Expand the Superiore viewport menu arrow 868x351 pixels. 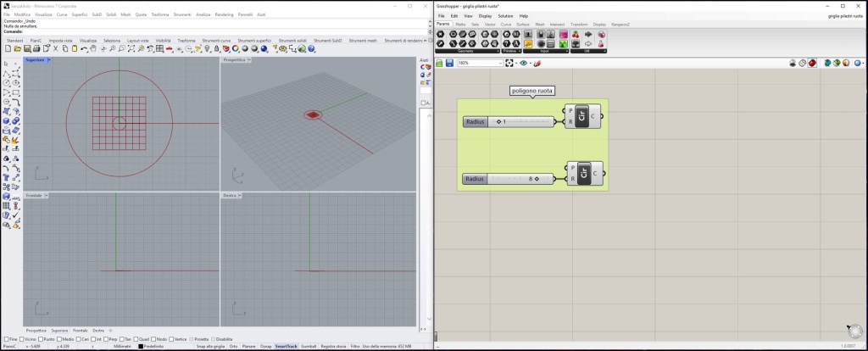coord(49,60)
